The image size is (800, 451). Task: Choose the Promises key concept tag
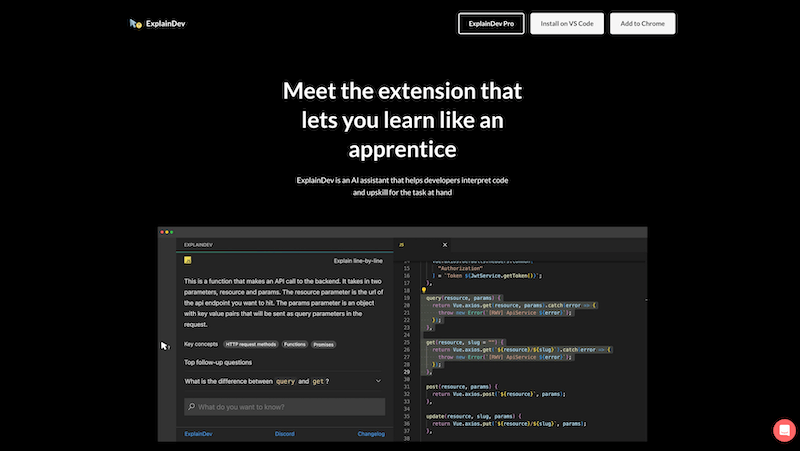(323, 344)
